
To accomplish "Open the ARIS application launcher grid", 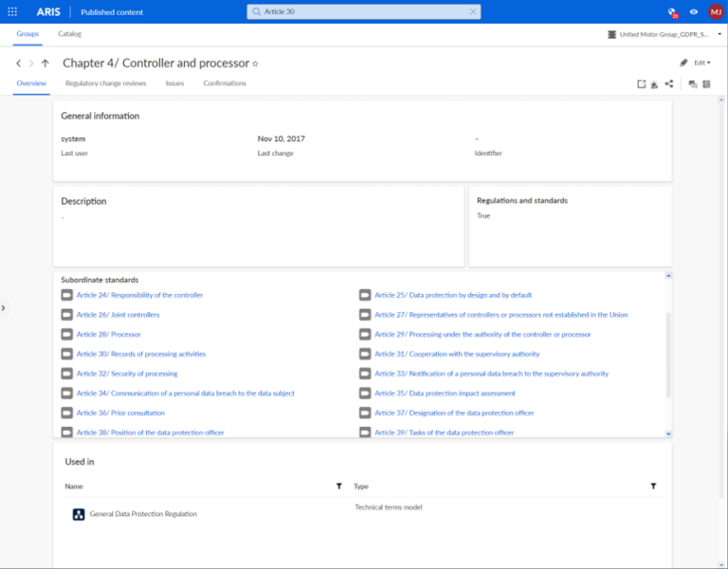I will (12, 12).
